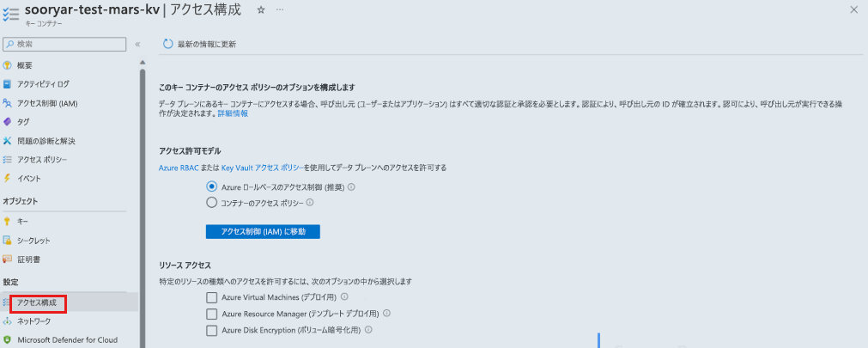This screenshot has height=348, width=868.
Task: Select アクセス構成 in settings section
Action: (x=37, y=302)
